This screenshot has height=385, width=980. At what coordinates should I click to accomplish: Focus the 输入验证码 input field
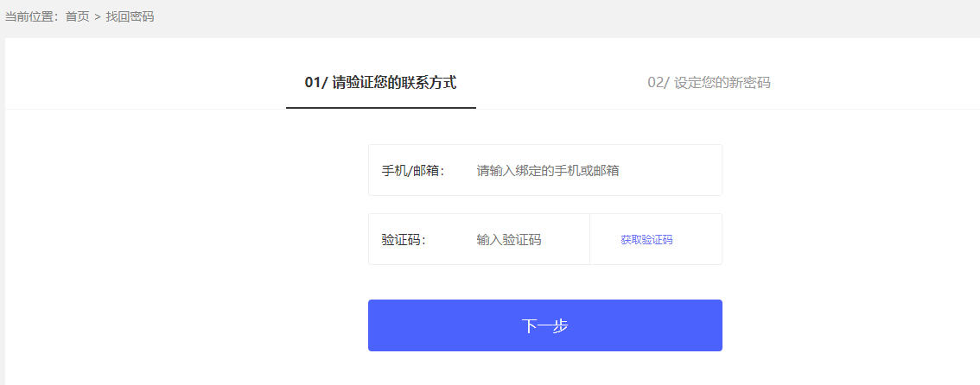[x=509, y=240]
